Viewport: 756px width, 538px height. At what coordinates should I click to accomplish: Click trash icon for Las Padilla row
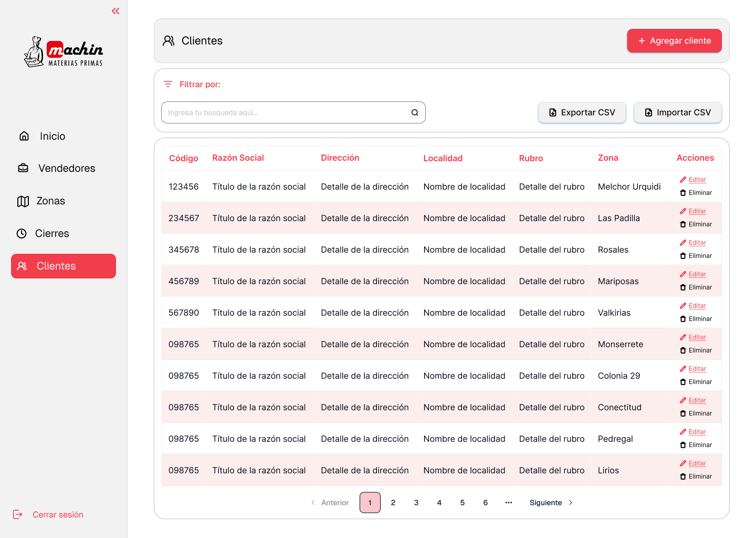[683, 224]
